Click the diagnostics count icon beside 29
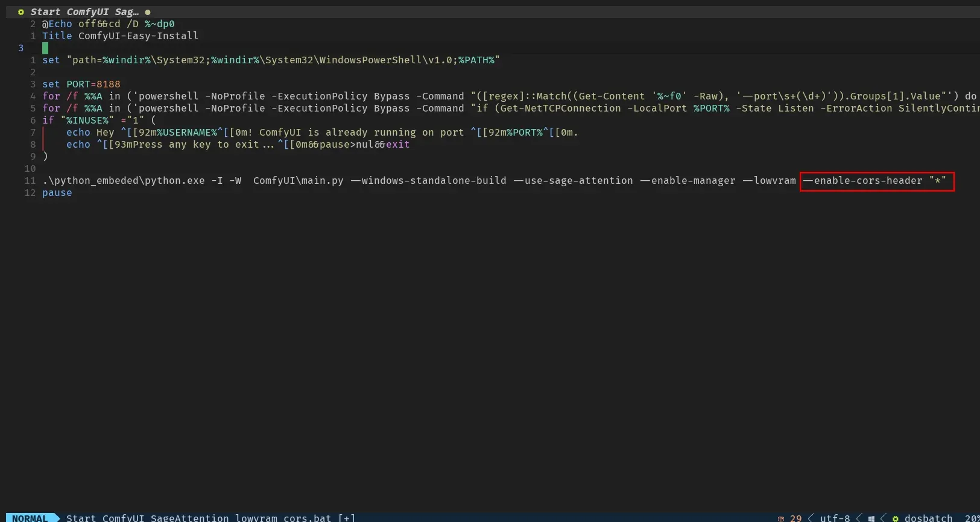 [x=781, y=518]
